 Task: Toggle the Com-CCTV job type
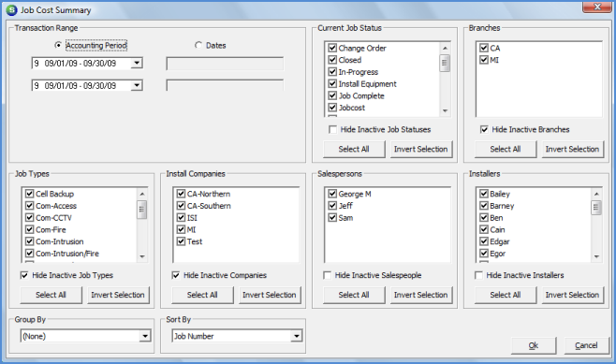(x=29, y=217)
